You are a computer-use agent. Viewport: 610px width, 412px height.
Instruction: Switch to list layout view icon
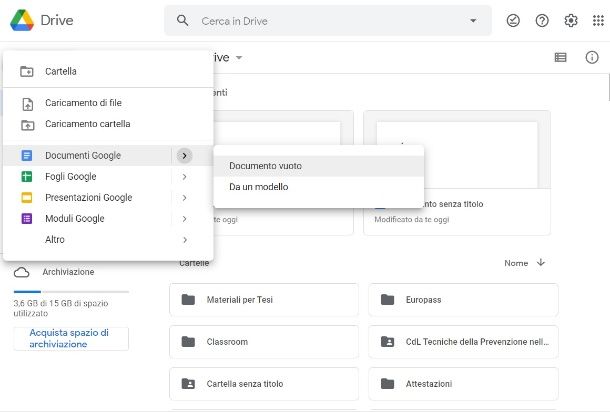560,58
